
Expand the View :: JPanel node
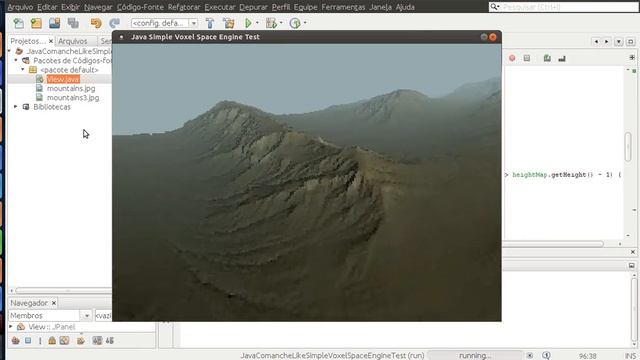coord(11,327)
